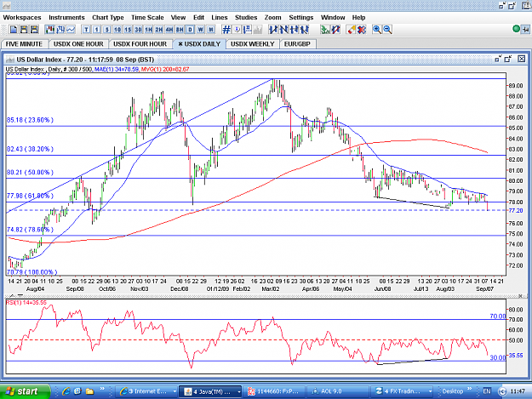Click the EN language indicator

[487, 391]
